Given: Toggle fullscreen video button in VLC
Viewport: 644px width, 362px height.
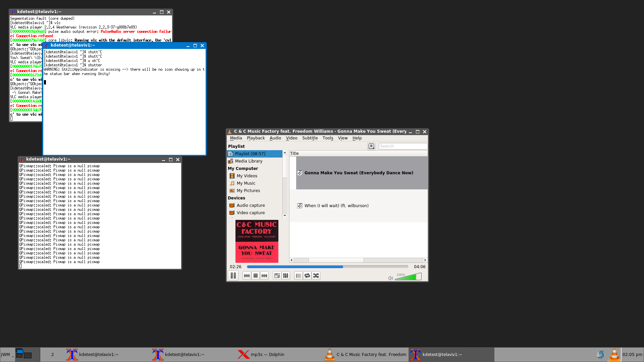Looking at the screenshot, I should 277,276.
